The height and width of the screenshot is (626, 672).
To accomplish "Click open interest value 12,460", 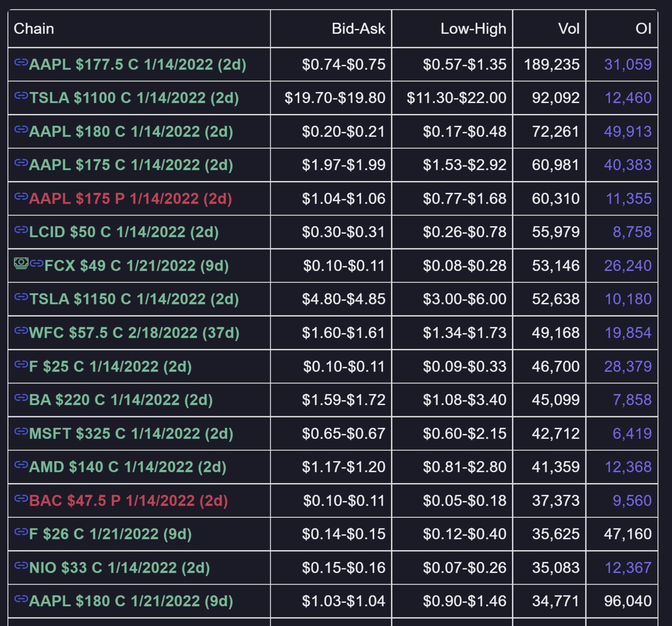I will [628, 98].
